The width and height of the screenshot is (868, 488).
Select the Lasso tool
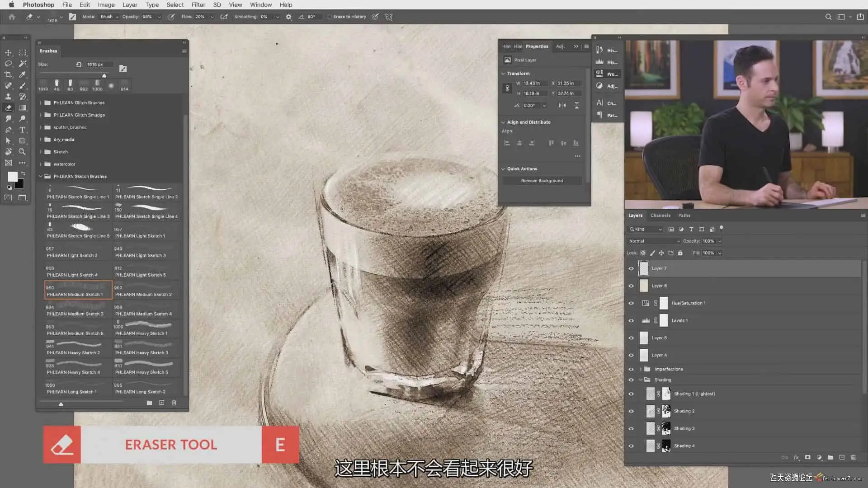click(8, 64)
